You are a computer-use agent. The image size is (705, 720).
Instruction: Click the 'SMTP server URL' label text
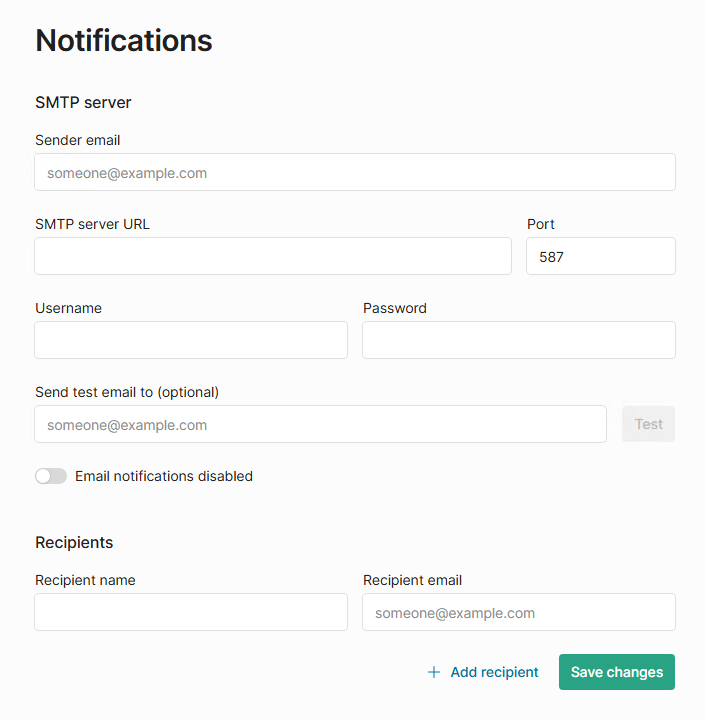[92, 224]
